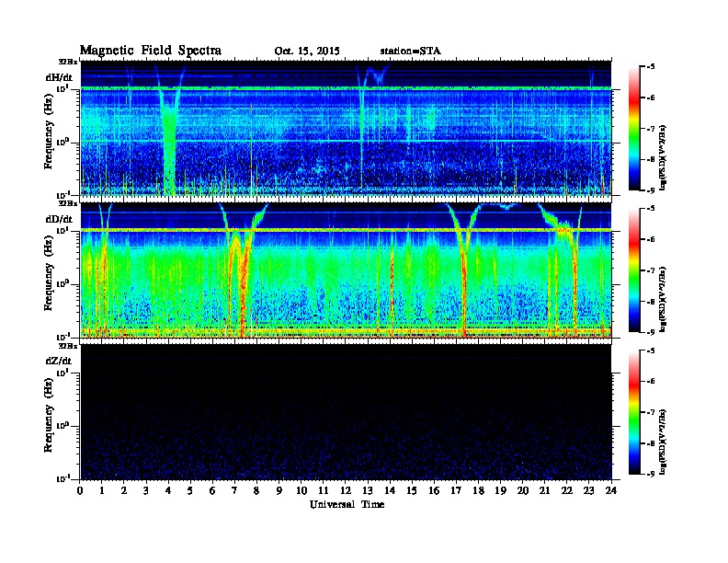The width and height of the screenshot is (728, 563).
Task: Click hour '0' on the time axis
Action: [x=80, y=491]
